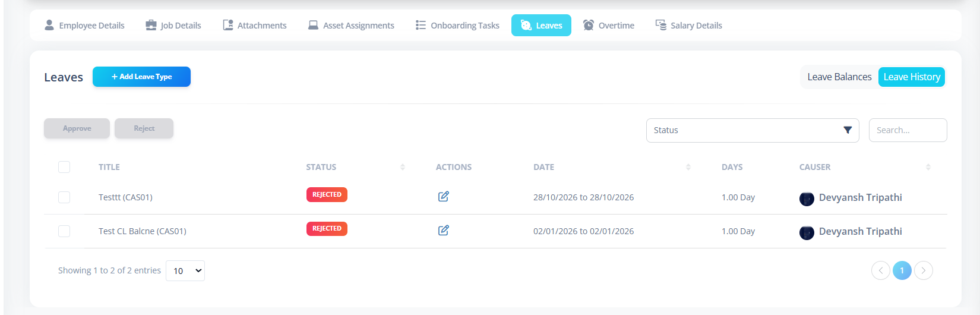Click the Testtt (CAS01) title
980x315 pixels.
pyautogui.click(x=125, y=197)
